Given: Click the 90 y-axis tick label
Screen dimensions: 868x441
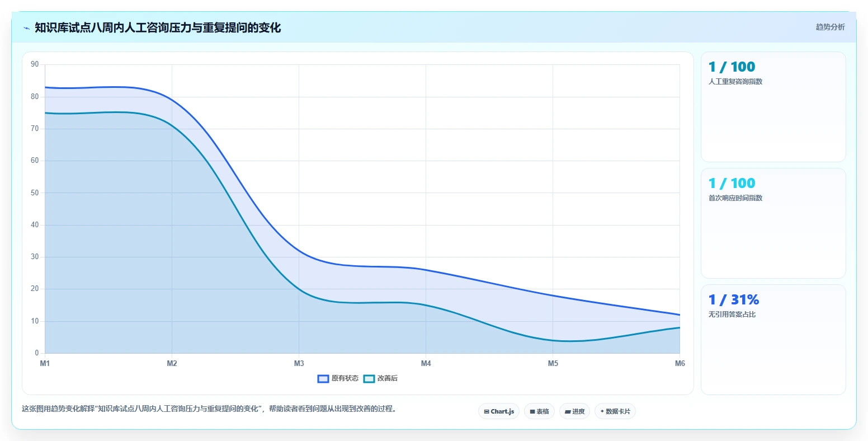Looking at the screenshot, I should coord(35,64).
